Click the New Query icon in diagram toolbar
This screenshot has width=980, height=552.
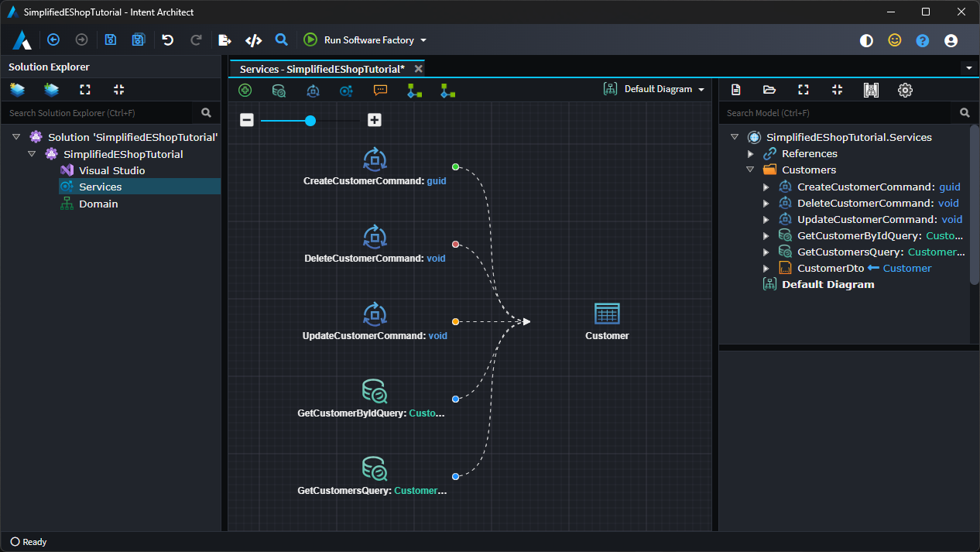coord(279,91)
